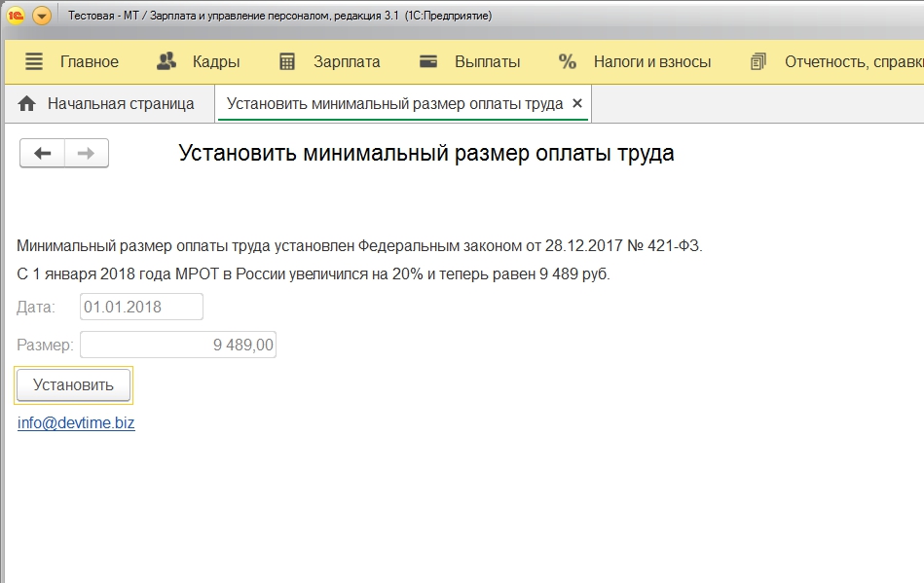The width and height of the screenshot is (924, 583).
Task: Click the Установить button
Action: (x=73, y=385)
